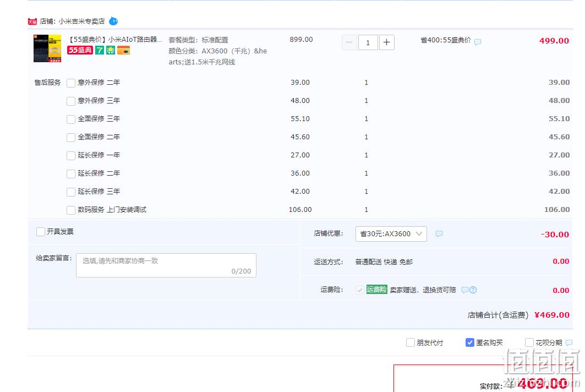Click the green 运费险 label tag
The width and height of the screenshot is (585, 392).
[377, 290]
